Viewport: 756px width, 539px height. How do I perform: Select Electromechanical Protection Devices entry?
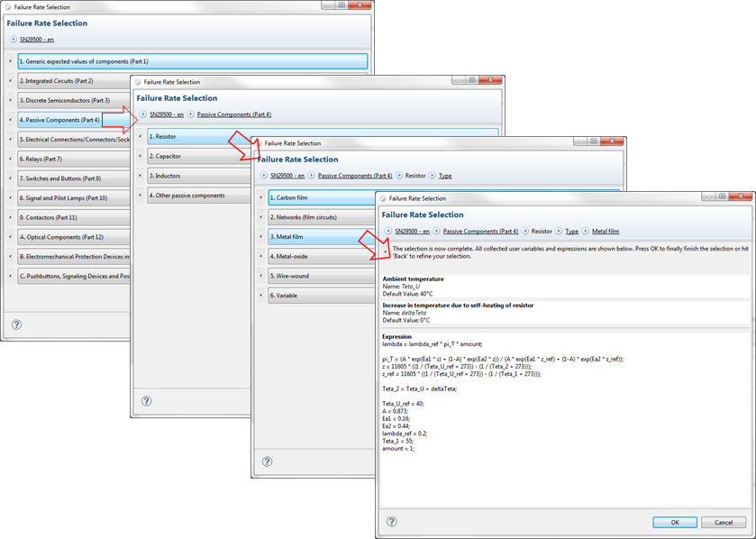(x=74, y=257)
